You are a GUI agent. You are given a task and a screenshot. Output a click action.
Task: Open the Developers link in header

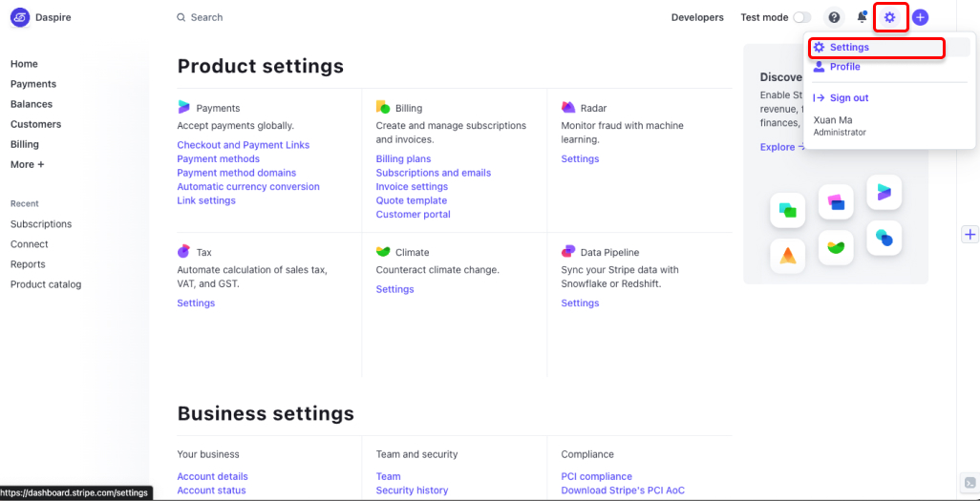pos(697,17)
